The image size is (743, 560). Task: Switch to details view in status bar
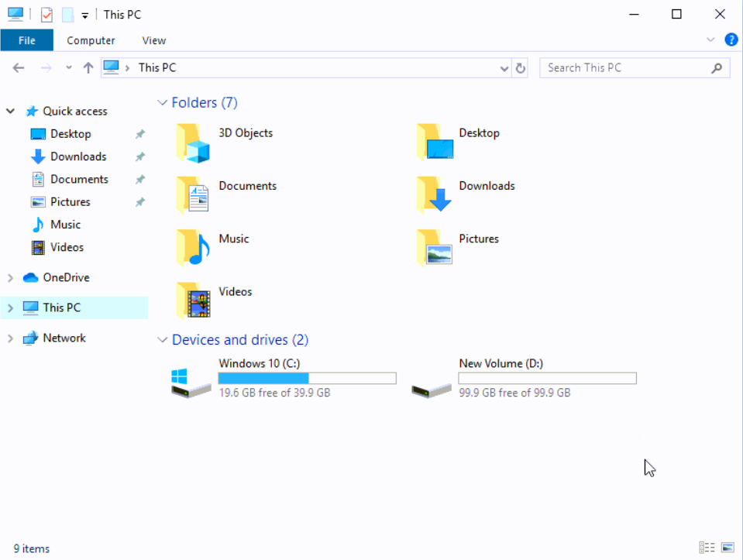(707, 548)
